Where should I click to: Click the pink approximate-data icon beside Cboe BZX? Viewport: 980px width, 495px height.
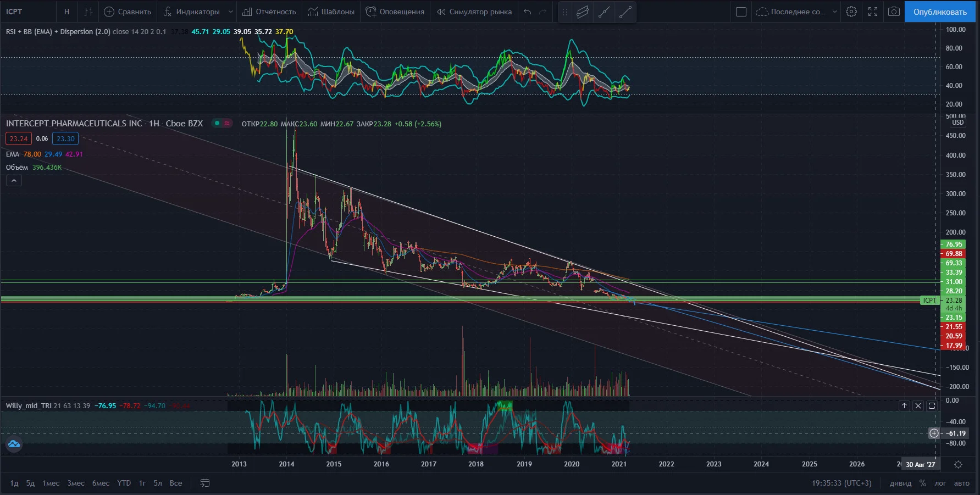pyautogui.click(x=227, y=124)
